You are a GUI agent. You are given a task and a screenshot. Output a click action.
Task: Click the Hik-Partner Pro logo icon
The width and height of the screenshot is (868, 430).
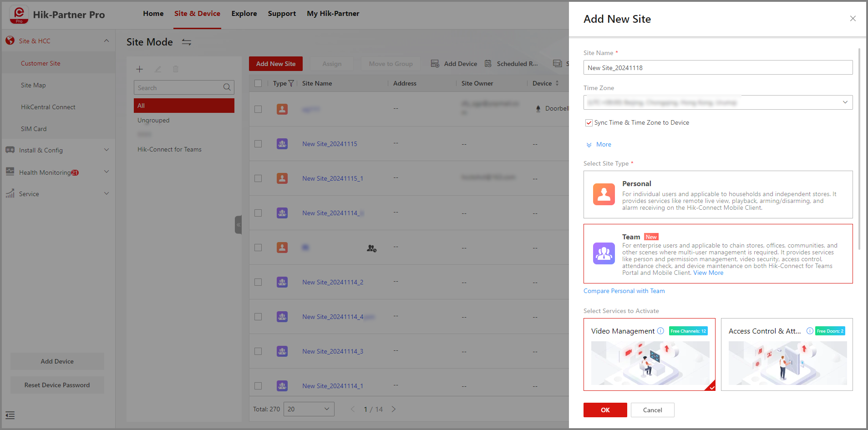click(19, 15)
